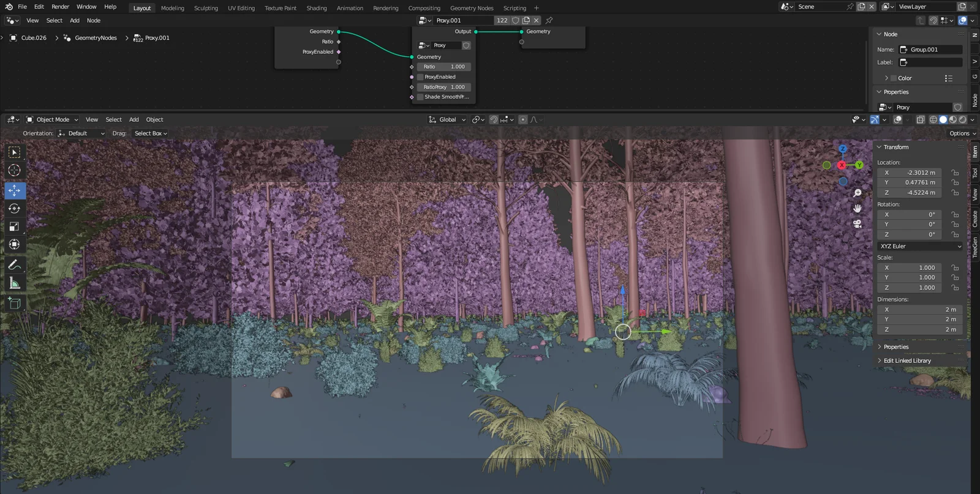The height and width of the screenshot is (494, 980).
Task: Select the Rotate tool
Action: 14,209
